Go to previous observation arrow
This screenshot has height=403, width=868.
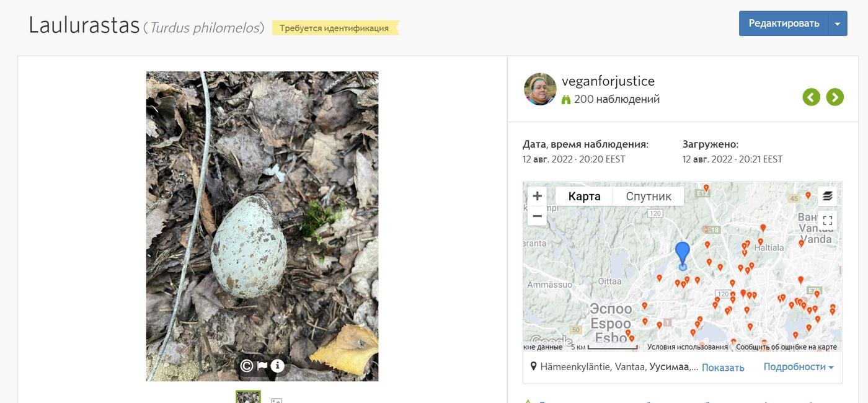(812, 97)
